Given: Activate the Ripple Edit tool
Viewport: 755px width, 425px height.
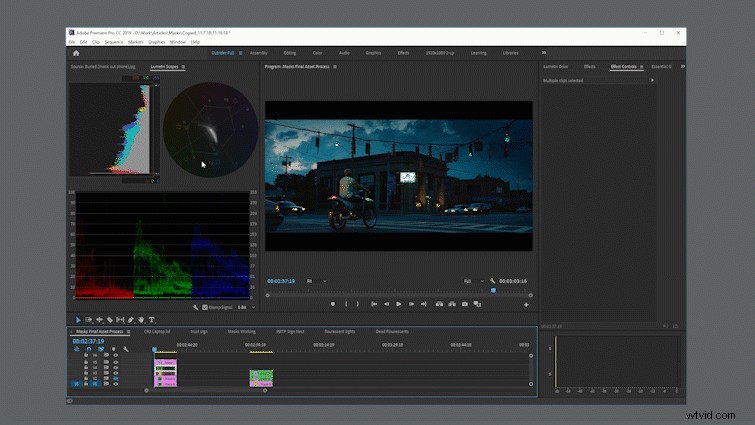Looking at the screenshot, I should click(x=99, y=320).
